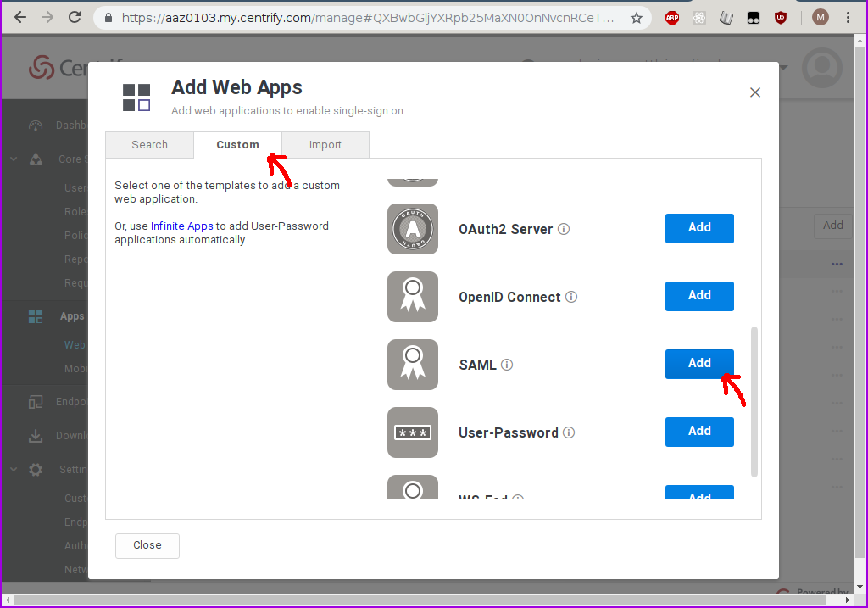The width and height of the screenshot is (868, 608).
Task: Bookmark this page with the star icon
Action: [637, 17]
